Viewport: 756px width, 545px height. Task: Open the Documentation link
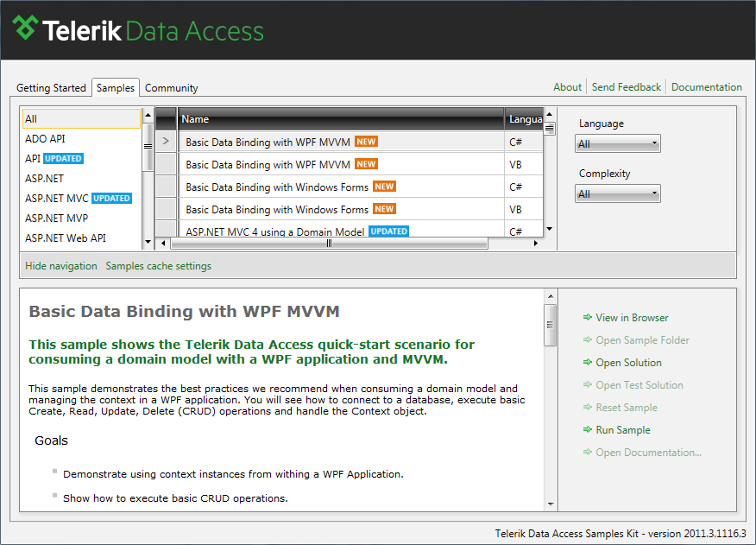click(x=706, y=87)
